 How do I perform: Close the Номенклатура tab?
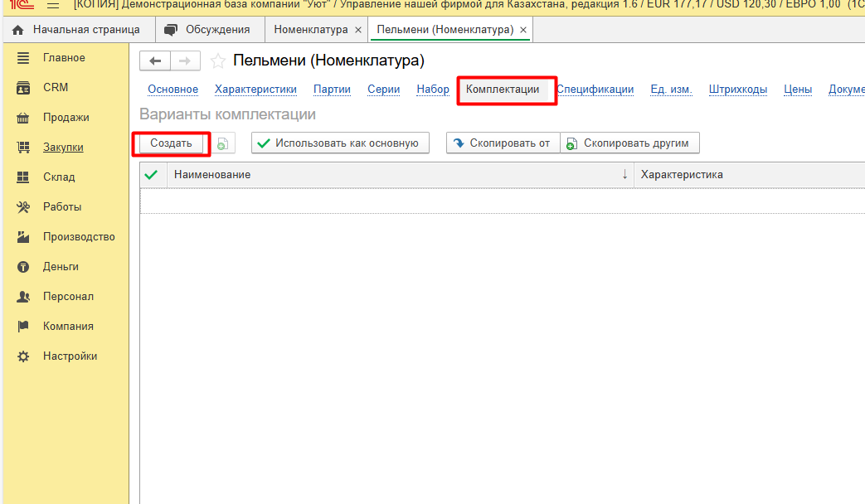[x=357, y=30]
